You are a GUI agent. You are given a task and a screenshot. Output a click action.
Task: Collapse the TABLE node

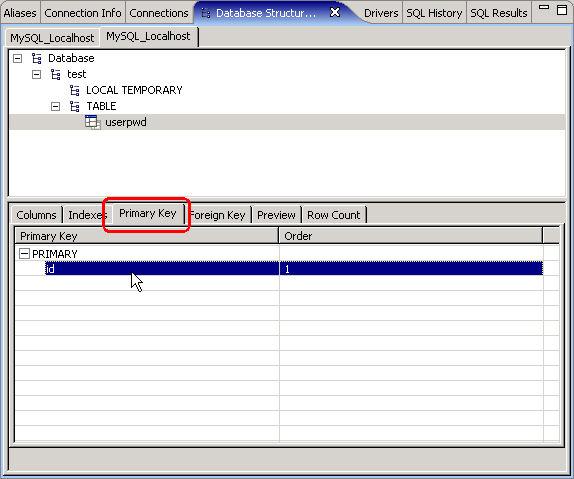coord(55,106)
